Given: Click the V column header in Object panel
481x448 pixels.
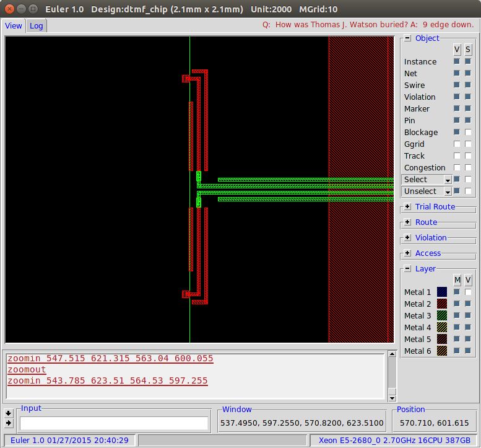Looking at the screenshot, I should click(x=457, y=50).
